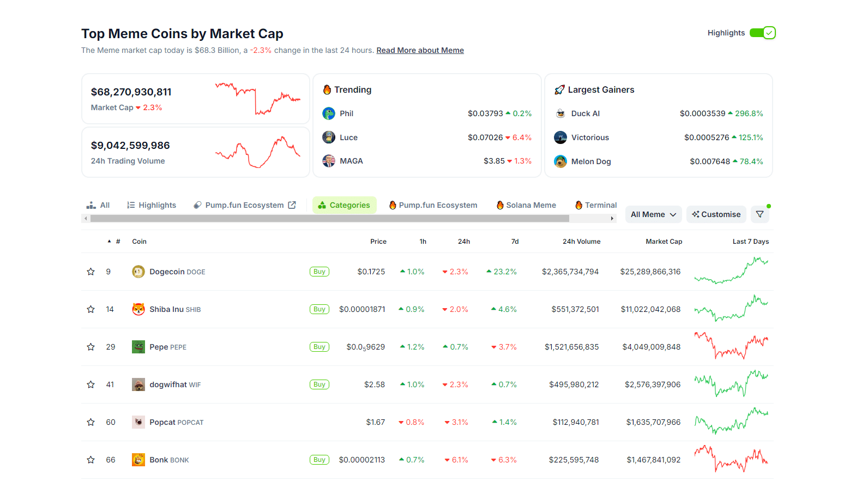868x481 pixels.
Task: Click the Victorious gainer icon
Action: [560, 137]
